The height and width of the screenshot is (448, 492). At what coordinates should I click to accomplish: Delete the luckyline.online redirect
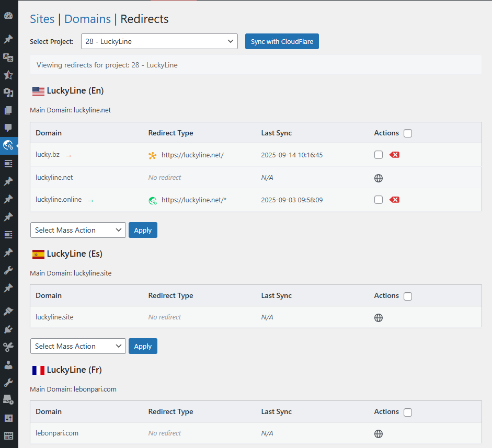[394, 200]
